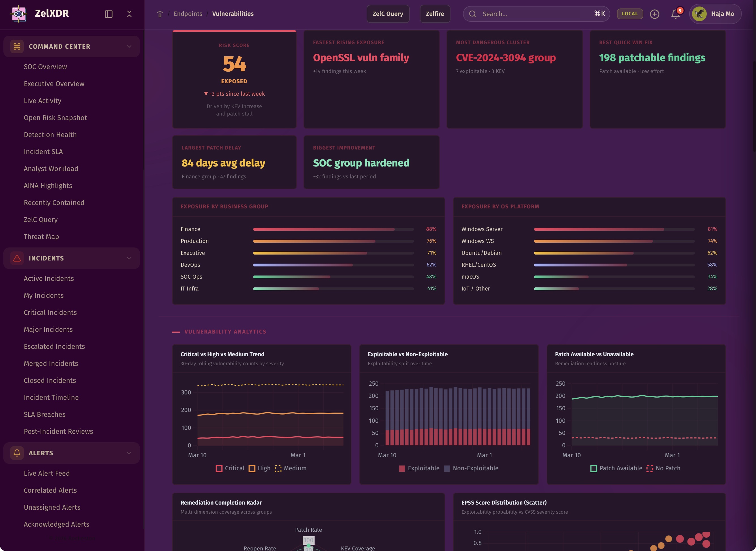
Task: Toggle Medium series in trend legend
Action: [x=290, y=468]
